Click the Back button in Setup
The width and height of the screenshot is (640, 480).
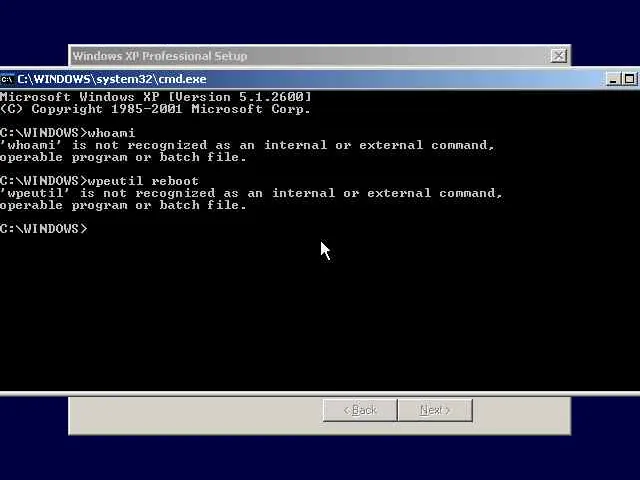[360, 410]
